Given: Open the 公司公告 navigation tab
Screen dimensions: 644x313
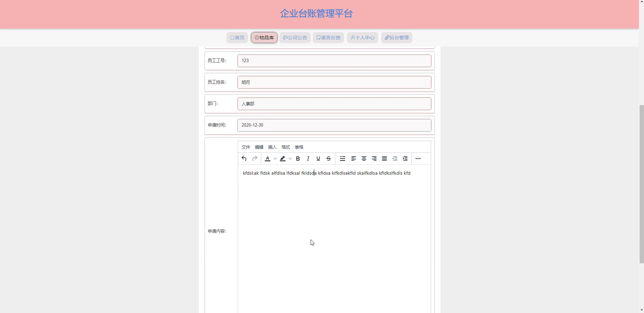Looking at the screenshot, I should click(295, 38).
